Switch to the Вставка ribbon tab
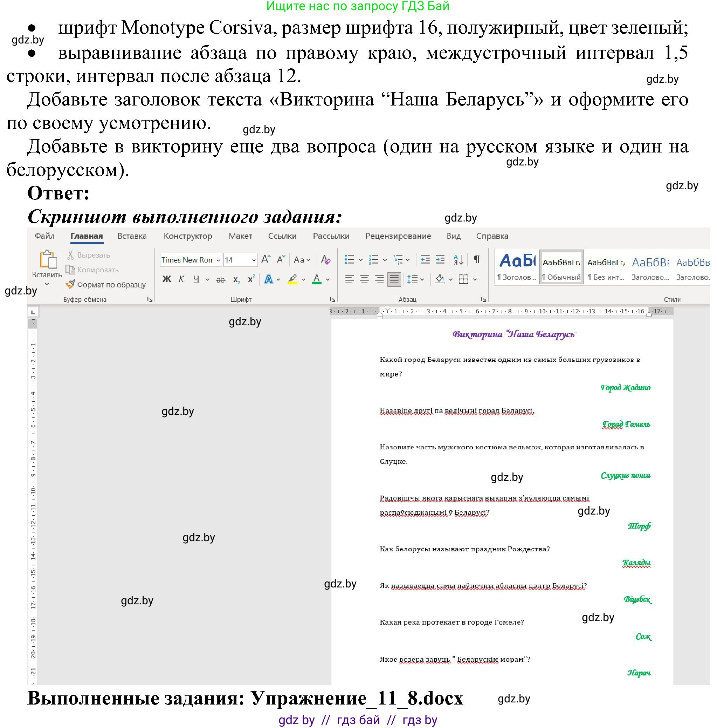 pos(132,236)
